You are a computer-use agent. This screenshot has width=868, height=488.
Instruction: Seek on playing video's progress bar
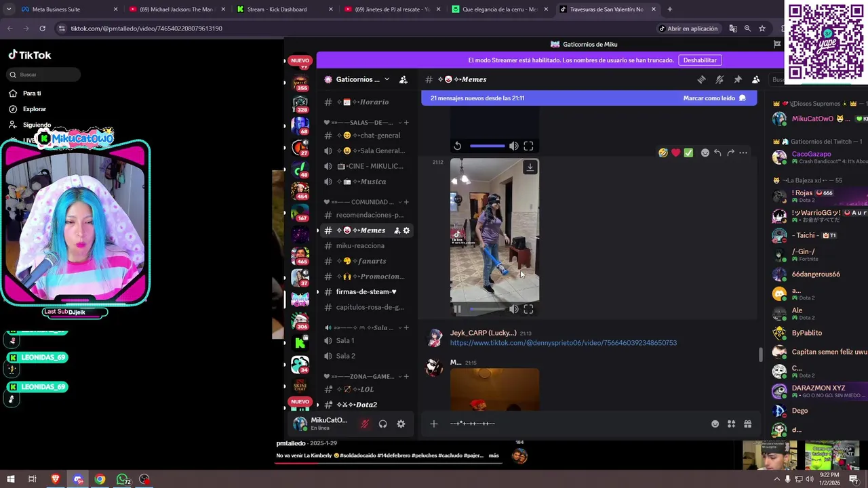(487, 309)
